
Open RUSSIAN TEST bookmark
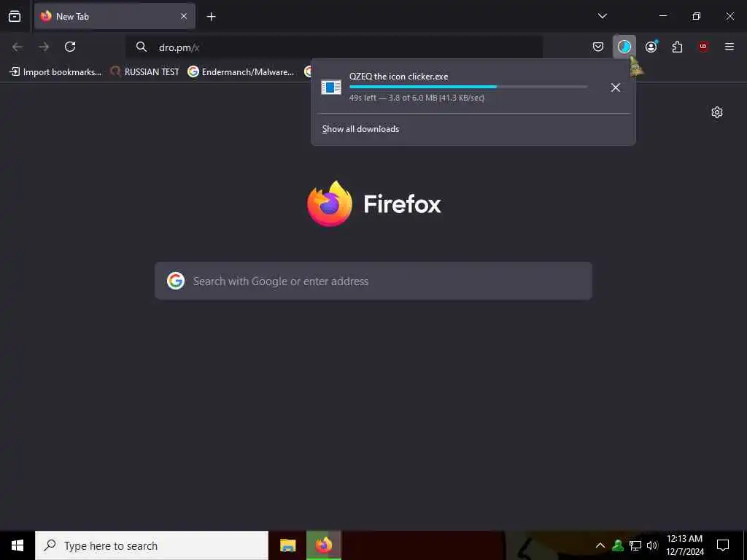(x=145, y=72)
